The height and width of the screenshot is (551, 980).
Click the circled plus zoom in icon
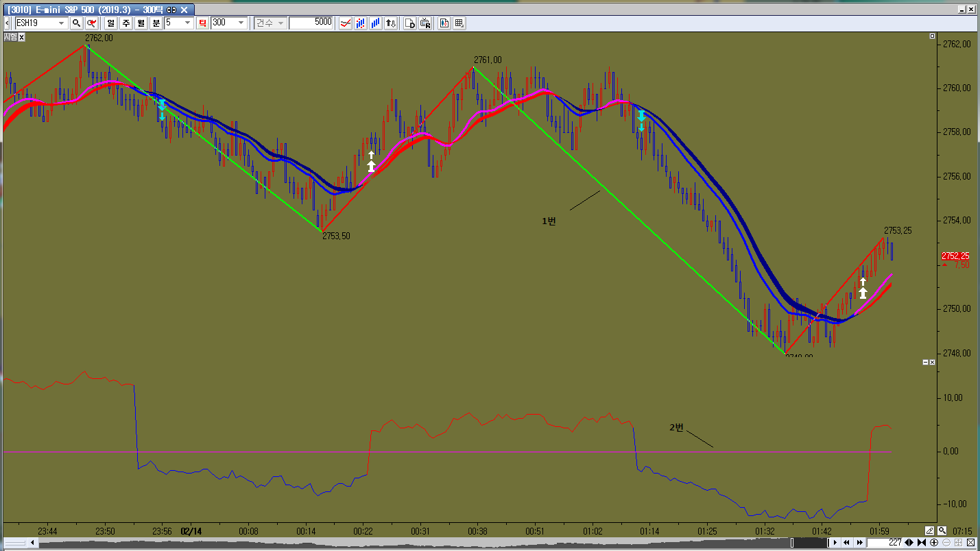click(x=934, y=543)
